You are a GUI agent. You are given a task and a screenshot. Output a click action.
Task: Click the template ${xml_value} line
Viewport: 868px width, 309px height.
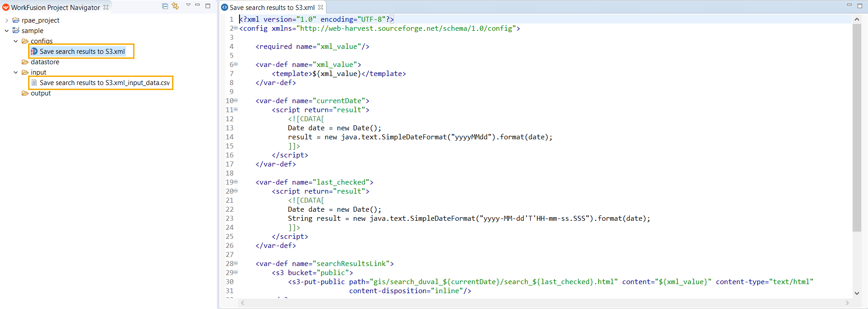[339, 73]
